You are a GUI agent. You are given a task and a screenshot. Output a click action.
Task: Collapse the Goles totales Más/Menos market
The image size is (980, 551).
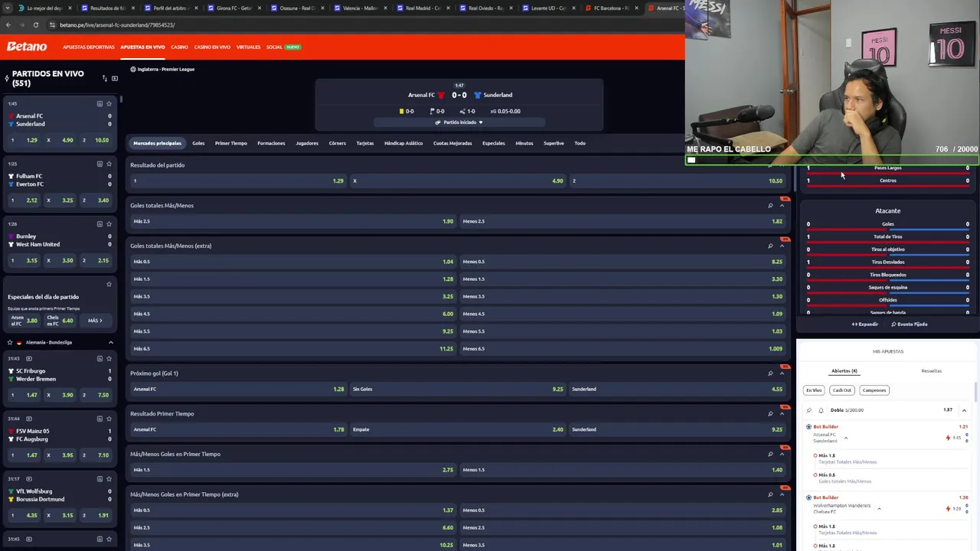click(782, 205)
